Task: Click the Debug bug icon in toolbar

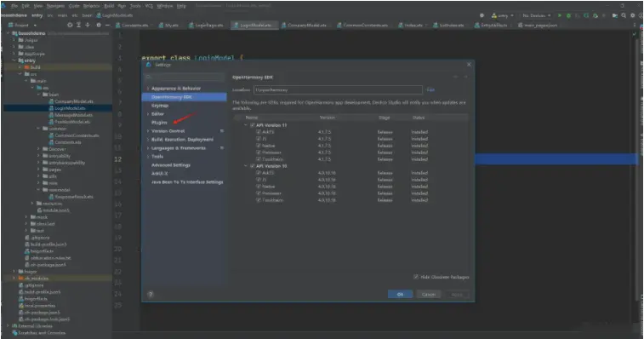Action: pos(568,15)
